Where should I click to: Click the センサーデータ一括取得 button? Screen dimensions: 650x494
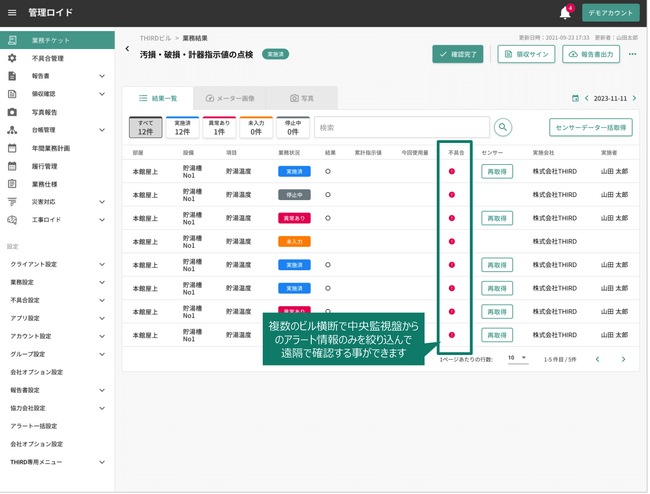click(x=591, y=127)
